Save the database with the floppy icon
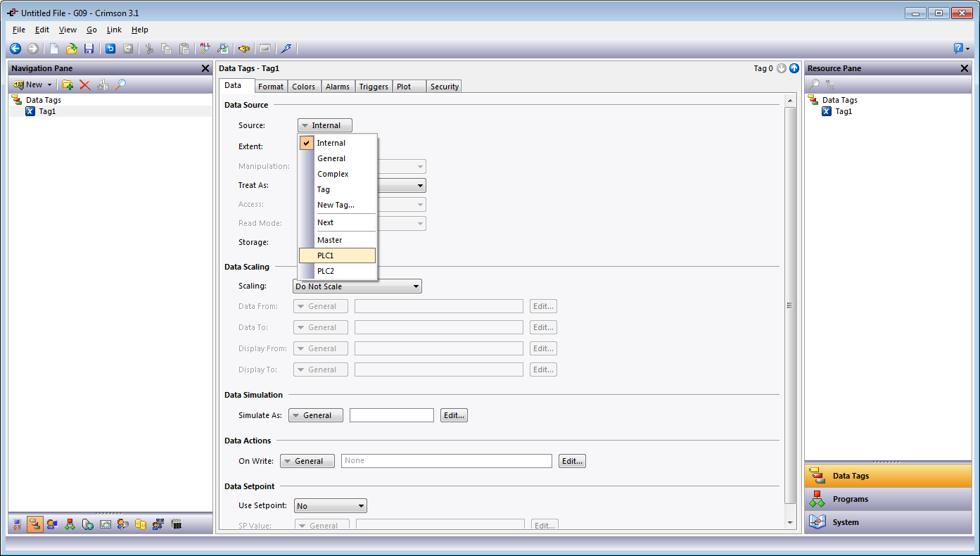This screenshot has width=980, height=556. [x=89, y=49]
